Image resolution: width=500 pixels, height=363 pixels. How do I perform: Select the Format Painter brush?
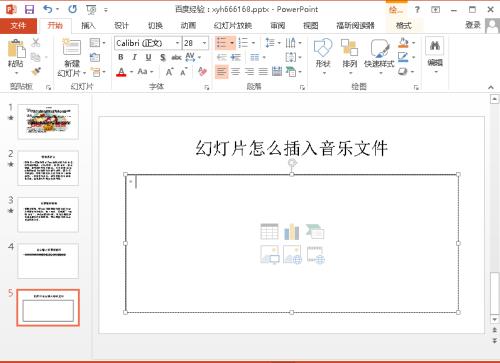tap(36, 71)
